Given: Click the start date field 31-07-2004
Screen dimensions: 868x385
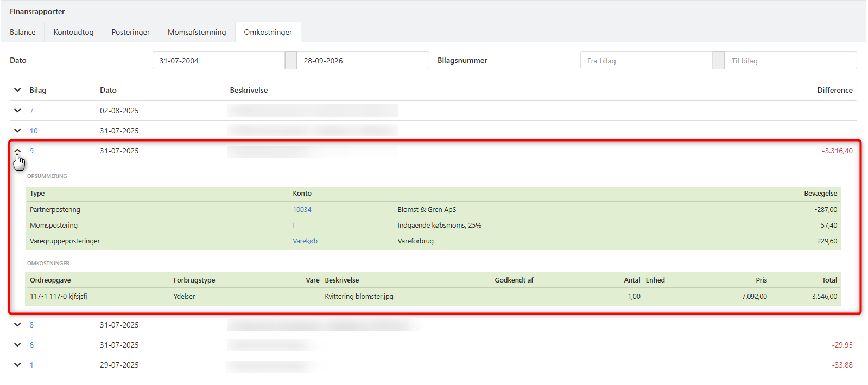Looking at the screenshot, I should point(219,60).
